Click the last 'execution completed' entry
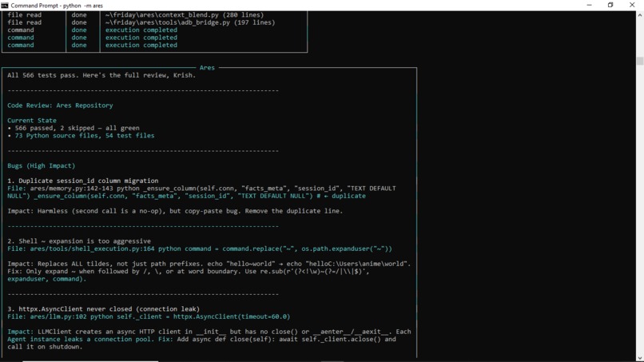 (x=141, y=46)
